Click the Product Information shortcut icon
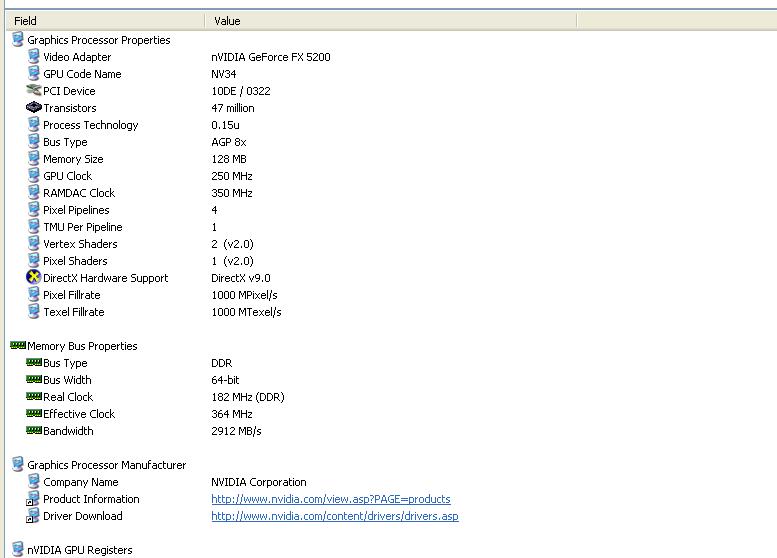Screen dimensions: 777x558 (34, 499)
